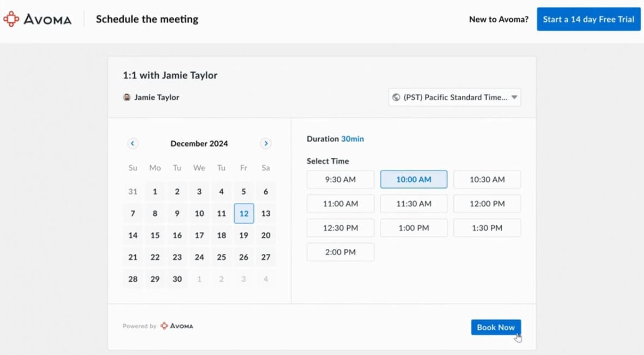Select December 4 in the first week

[x=221, y=191]
